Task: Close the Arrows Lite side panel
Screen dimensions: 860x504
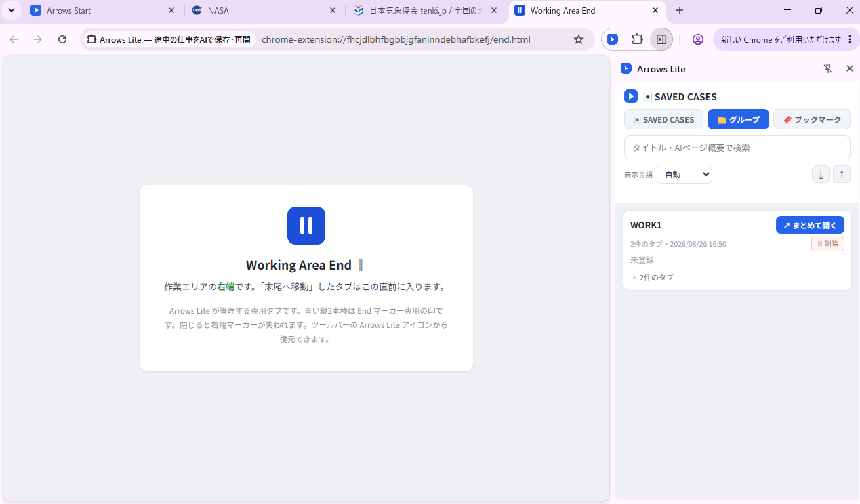Action: (x=850, y=68)
